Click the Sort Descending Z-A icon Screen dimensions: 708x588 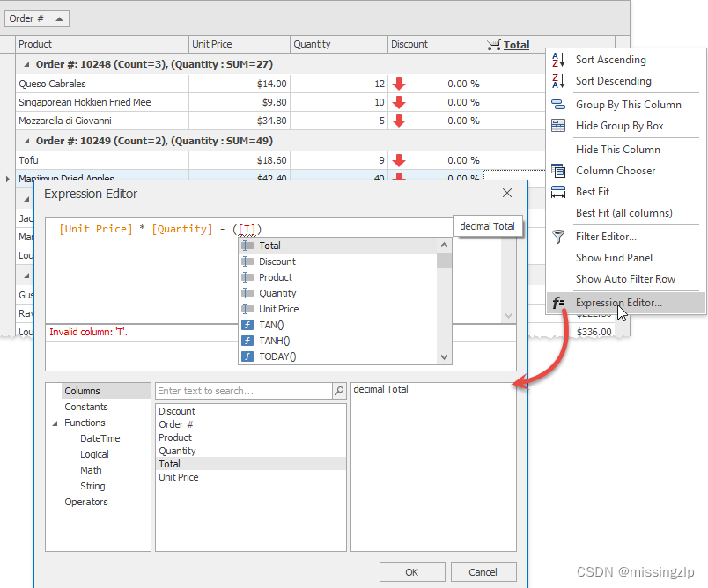[558, 81]
